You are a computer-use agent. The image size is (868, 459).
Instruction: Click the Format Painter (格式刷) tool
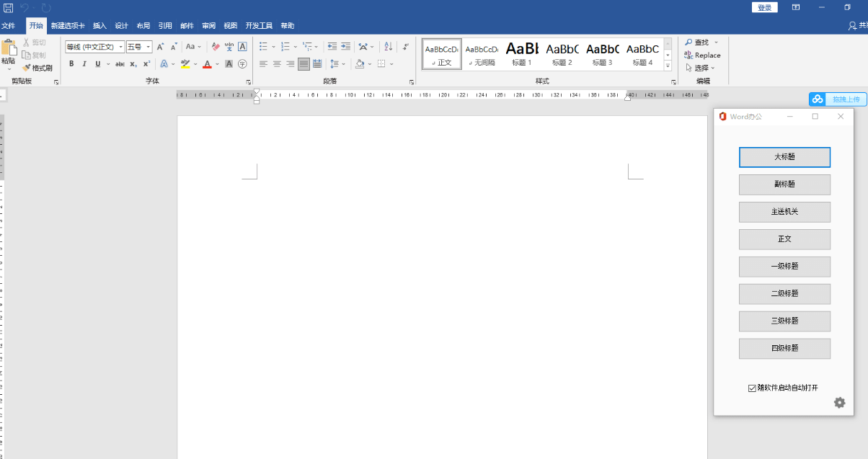click(37, 68)
